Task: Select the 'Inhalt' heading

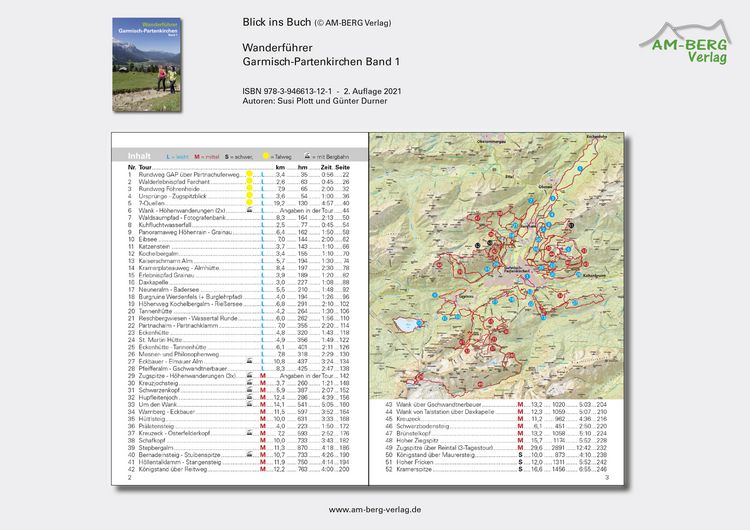Action: coord(139,156)
